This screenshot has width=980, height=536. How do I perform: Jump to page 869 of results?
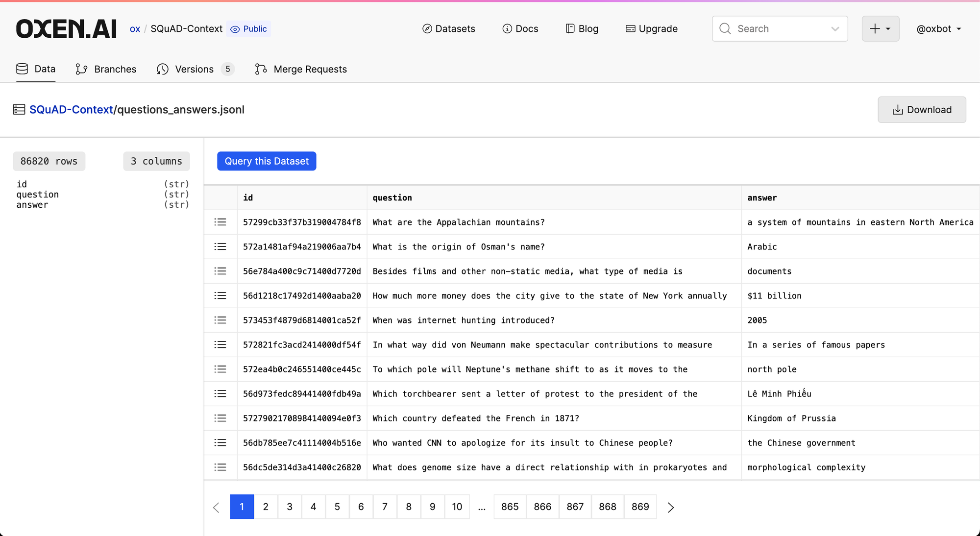click(640, 507)
